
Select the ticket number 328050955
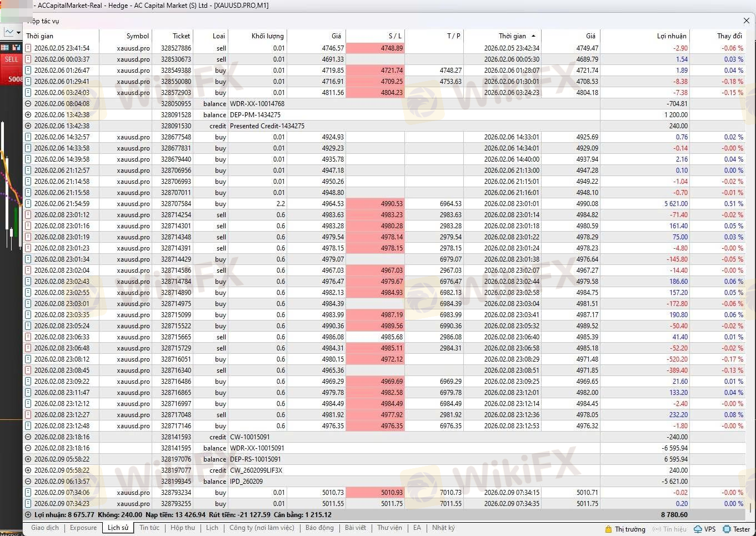click(x=176, y=104)
